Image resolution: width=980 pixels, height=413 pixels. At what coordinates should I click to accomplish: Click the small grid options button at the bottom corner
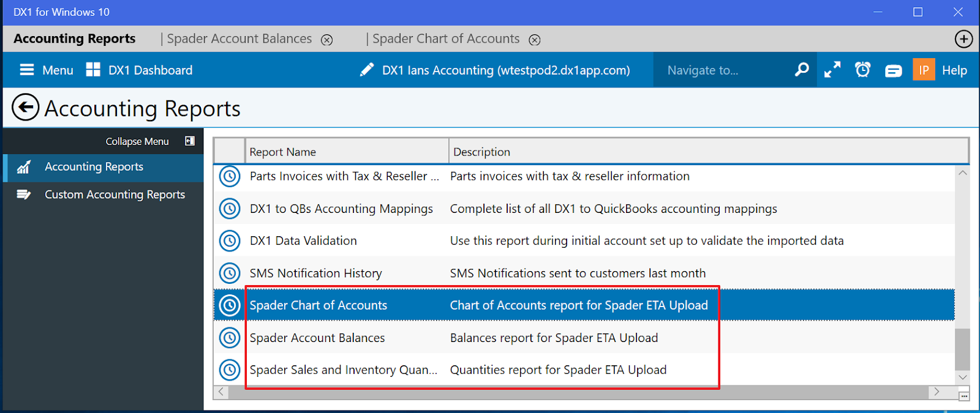[x=964, y=396]
